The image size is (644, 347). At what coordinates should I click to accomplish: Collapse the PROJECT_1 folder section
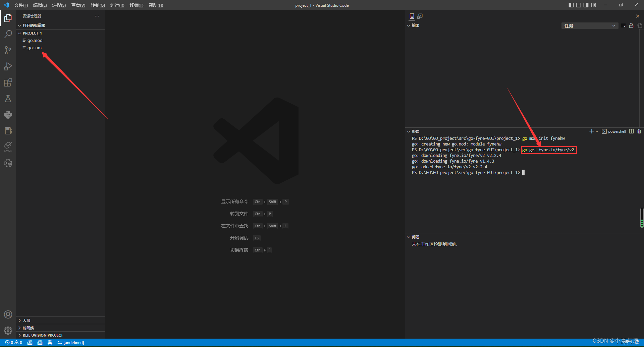60,33
